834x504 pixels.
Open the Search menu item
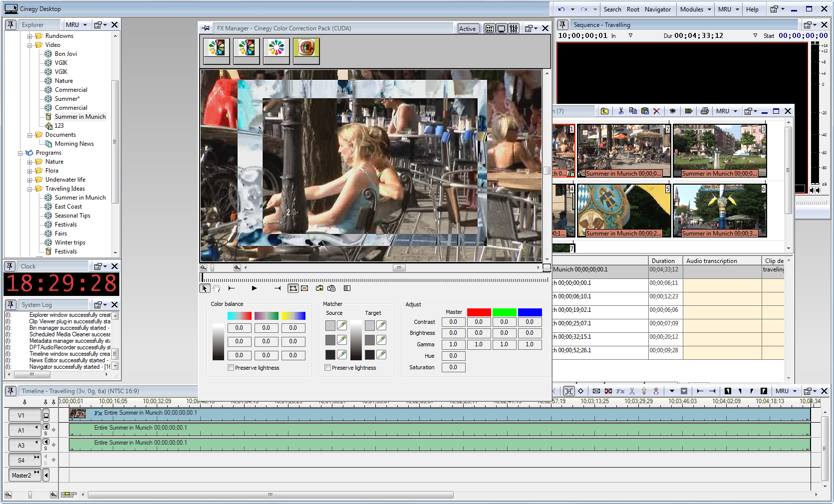click(x=612, y=9)
